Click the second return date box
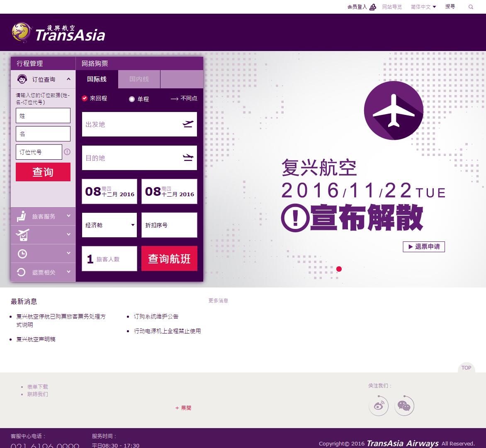The width and height of the screenshot is (486, 448). pyautogui.click(x=169, y=191)
